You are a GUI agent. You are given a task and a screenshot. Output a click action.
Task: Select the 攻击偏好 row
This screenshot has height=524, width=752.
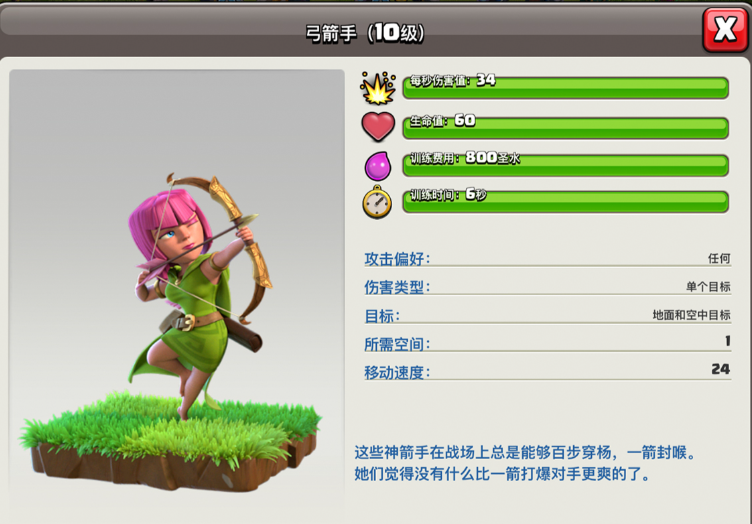(x=548, y=258)
